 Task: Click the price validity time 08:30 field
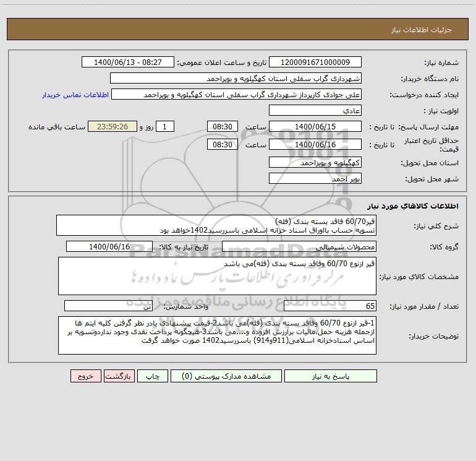tap(222, 144)
